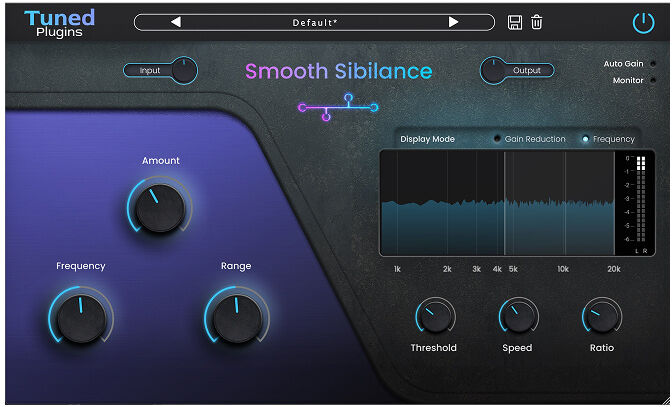Click the 5k frequency label
This screenshot has height=407, width=672.
click(513, 269)
